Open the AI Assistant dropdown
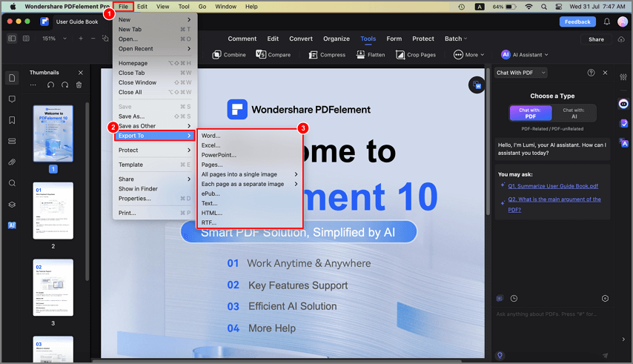This screenshot has height=364, width=633. [524, 54]
